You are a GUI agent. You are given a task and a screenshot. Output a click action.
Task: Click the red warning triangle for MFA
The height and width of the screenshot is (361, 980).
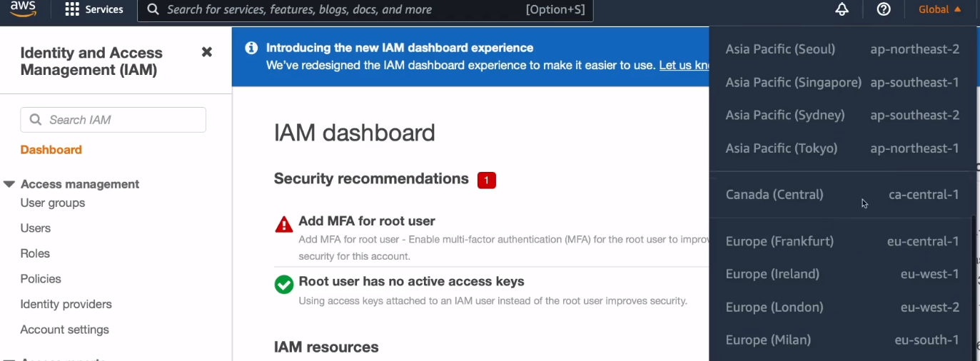[x=284, y=225]
